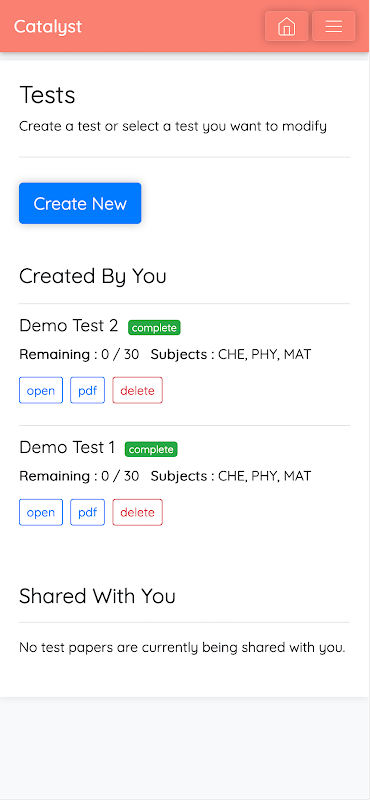Click the Catalyst brand logo
Screen dimensions: 370x800
pyautogui.click(x=48, y=26)
